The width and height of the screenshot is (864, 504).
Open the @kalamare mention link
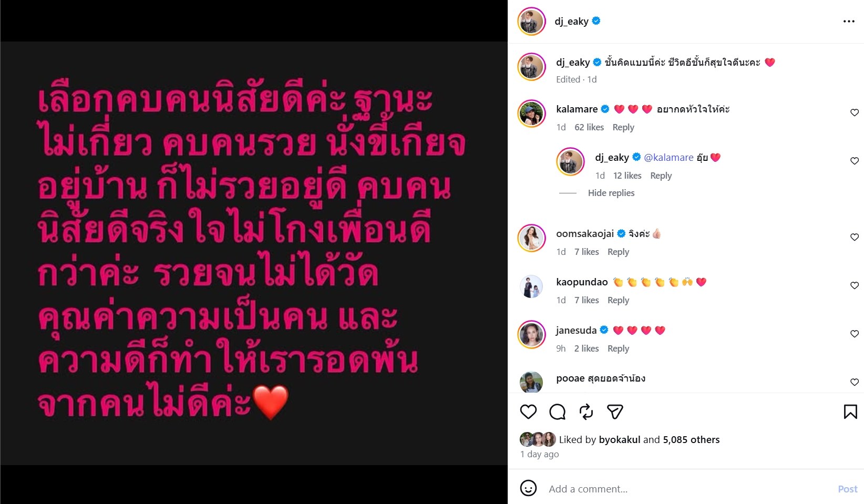tap(668, 157)
